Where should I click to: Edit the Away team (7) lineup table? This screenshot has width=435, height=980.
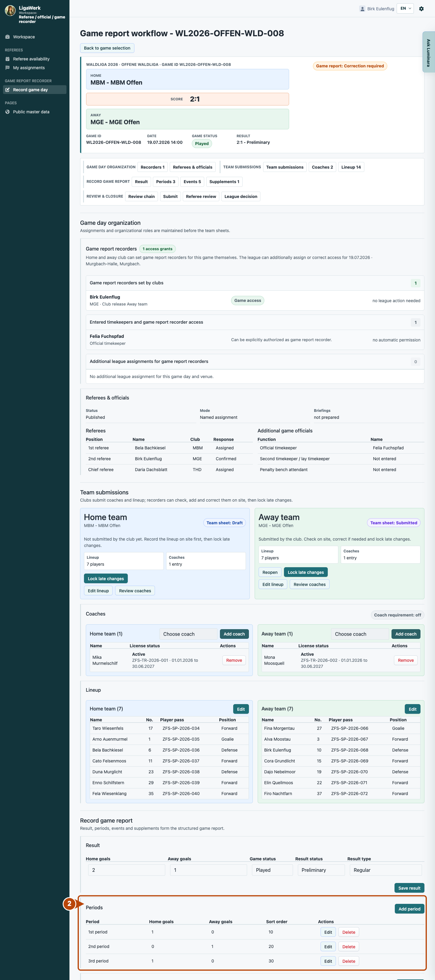(x=413, y=709)
